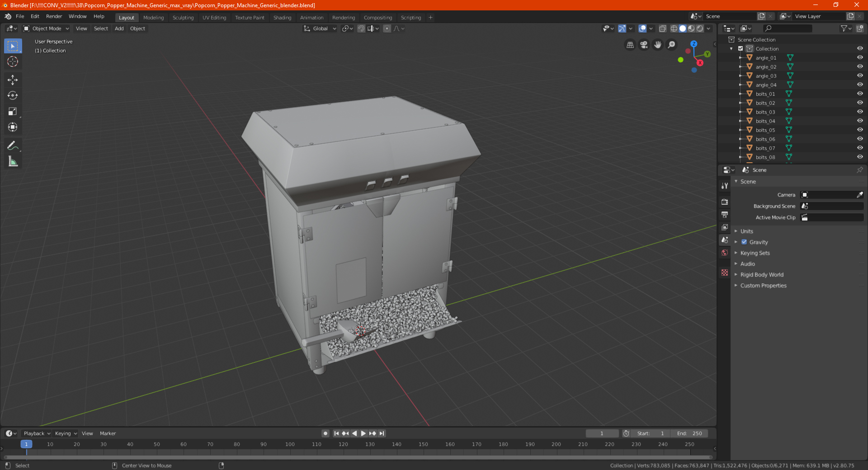Toggle snapping magnet icon
Image resolution: width=868 pixels, height=470 pixels.
point(361,28)
